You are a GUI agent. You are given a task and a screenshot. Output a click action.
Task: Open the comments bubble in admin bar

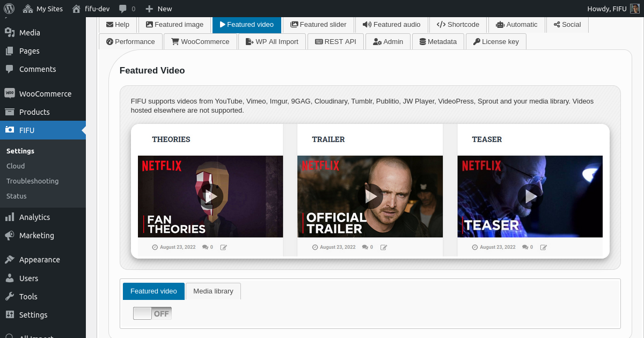coord(127,9)
